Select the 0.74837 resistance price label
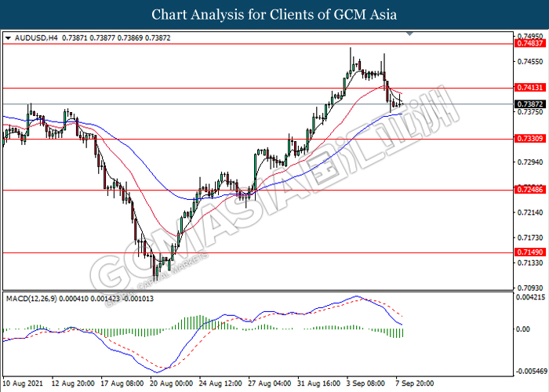 click(x=530, y=43)
